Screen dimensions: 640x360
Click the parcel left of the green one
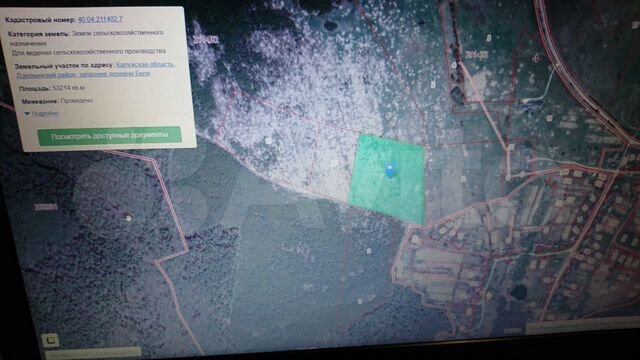[333, 162]
